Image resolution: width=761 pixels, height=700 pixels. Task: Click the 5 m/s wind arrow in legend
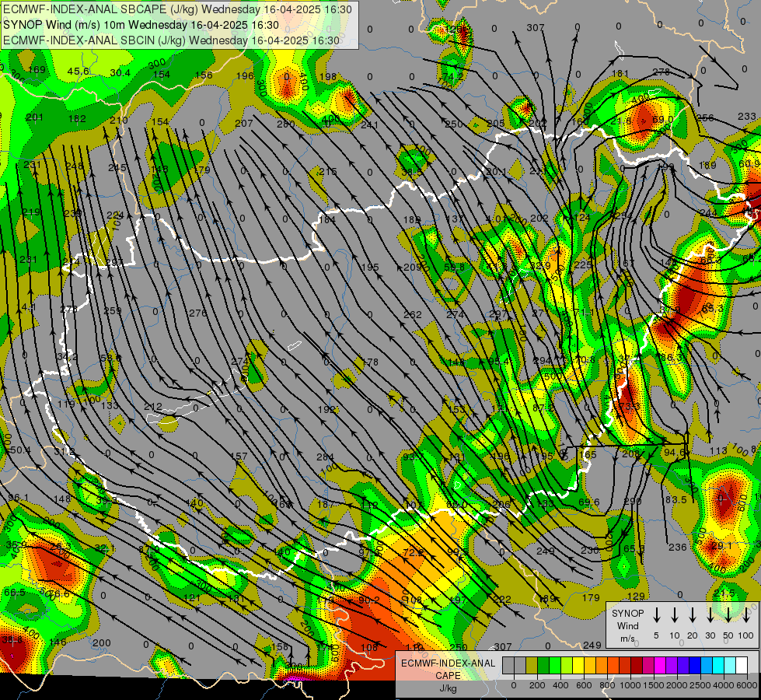pos(656,615)
